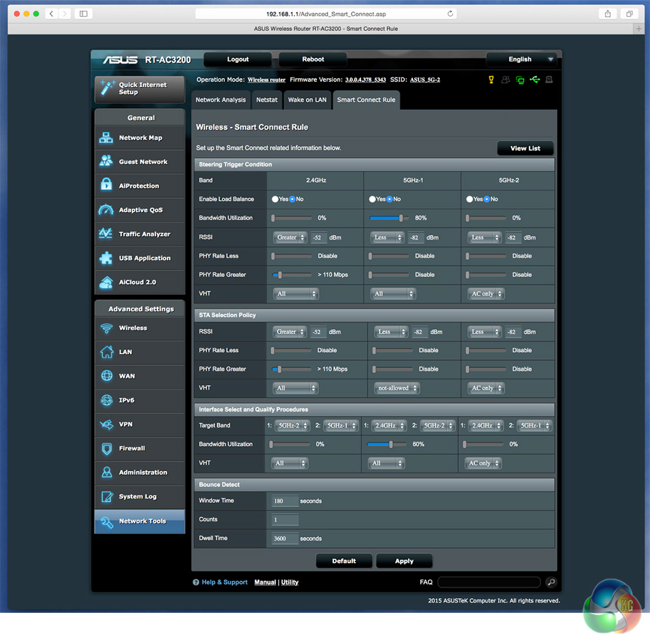This screenshot has height=644, width=650.
Task: Adjust 5GHz-1 Bandwidth Utilization 80% slider
Action: [x=401, y=218]
